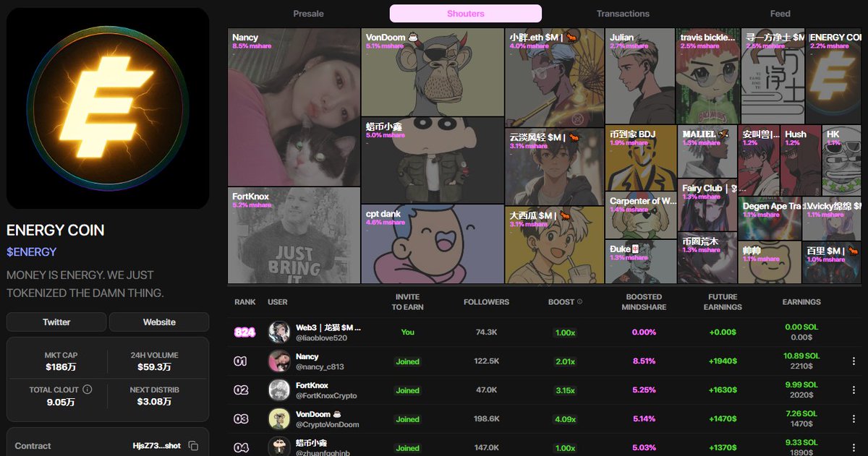Screen dimensions: 868x456
Task: Open the Website link button
Action: (159, 322)
